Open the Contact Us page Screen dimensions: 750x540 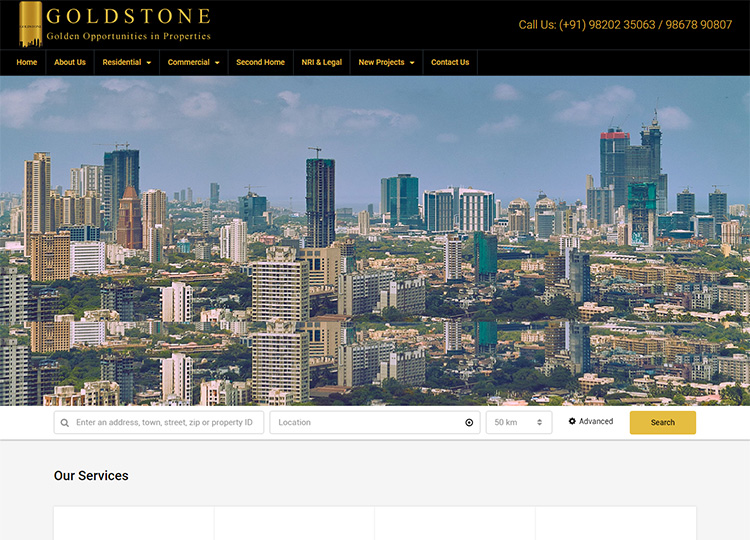450,62
